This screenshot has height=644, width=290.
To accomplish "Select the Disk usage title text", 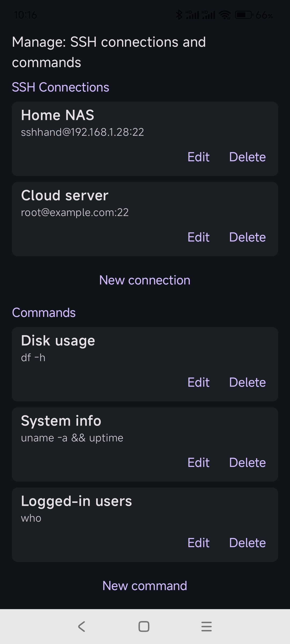I will coord(58,341).
